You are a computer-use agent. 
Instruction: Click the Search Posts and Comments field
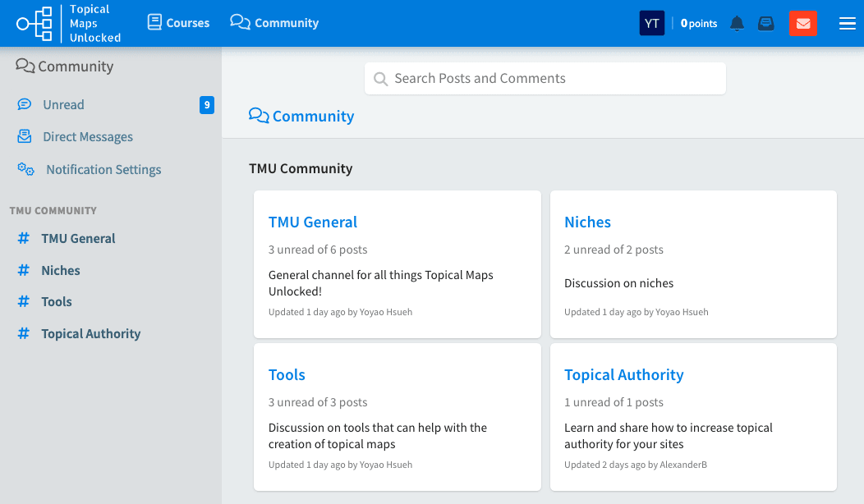point(545,79)
